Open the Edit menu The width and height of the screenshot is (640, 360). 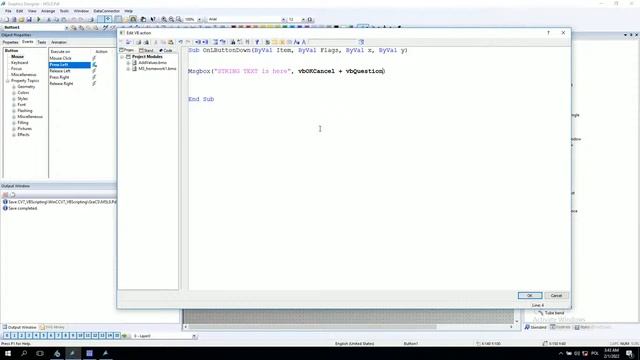(x=19, y=11)
